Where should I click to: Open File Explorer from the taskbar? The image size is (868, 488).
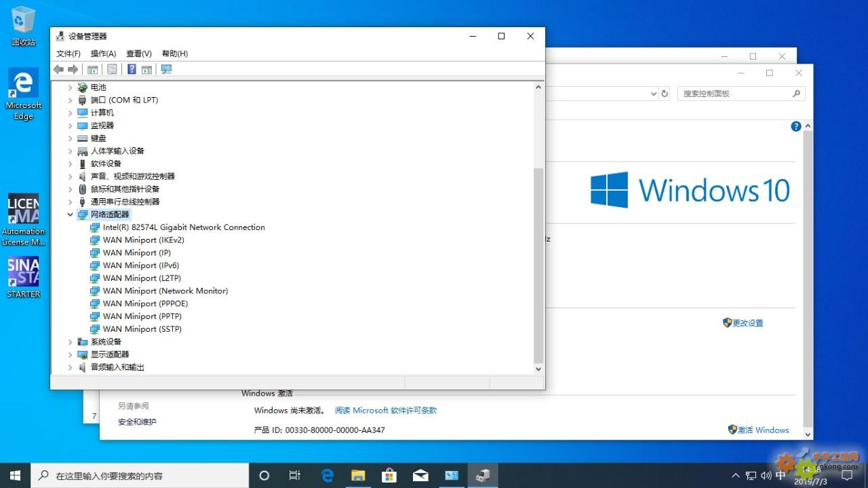[x=357, y=476]
